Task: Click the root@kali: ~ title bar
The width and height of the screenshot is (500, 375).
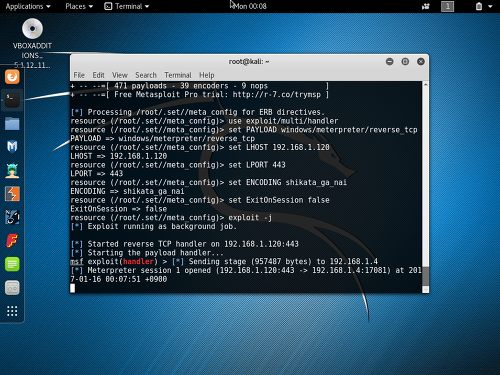Action: (x=249, y=62)
